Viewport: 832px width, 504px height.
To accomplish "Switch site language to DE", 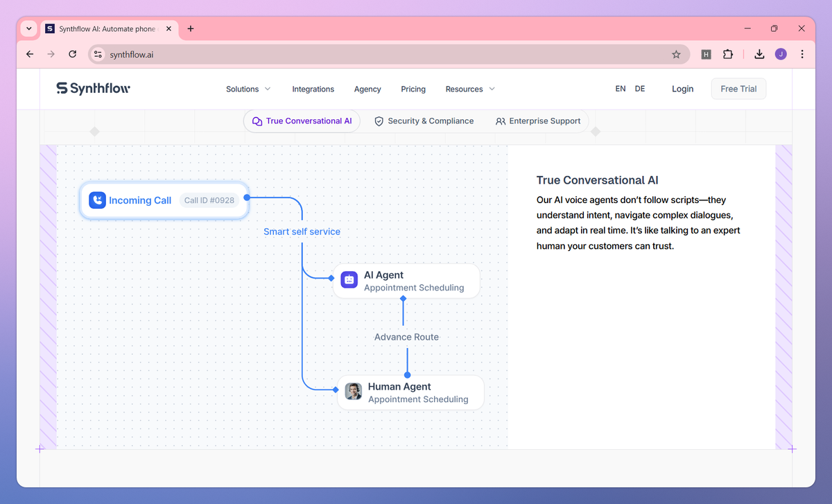I will (x=639, y=88).
